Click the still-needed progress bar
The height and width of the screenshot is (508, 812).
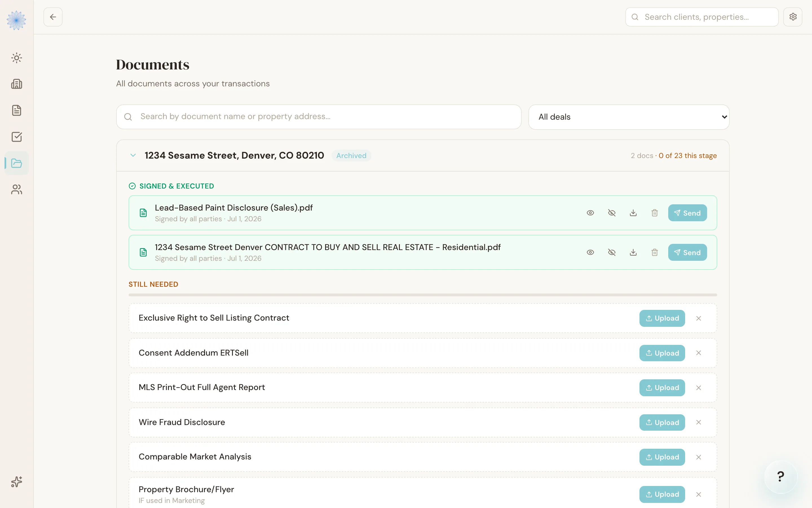pyautogui.click(x=423, y=295)
